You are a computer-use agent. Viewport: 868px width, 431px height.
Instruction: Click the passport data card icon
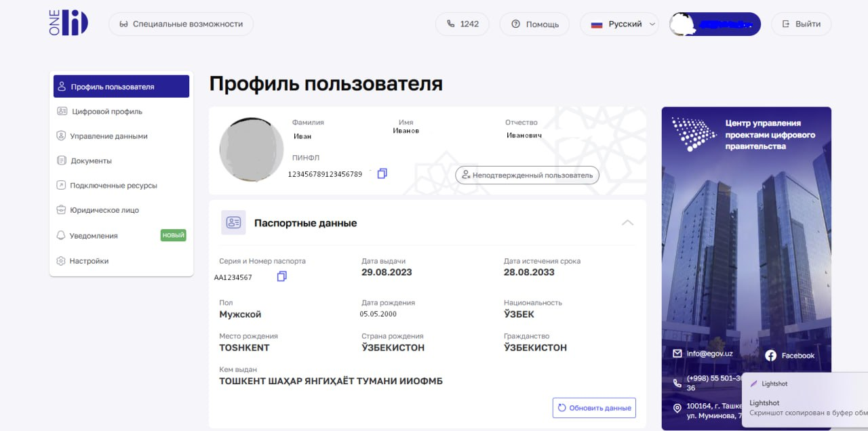tap(233, 223)
